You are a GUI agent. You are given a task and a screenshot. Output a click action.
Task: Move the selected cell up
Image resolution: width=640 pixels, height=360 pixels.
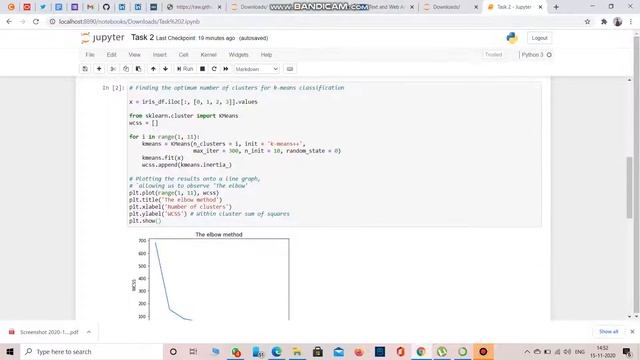[153, 69]
